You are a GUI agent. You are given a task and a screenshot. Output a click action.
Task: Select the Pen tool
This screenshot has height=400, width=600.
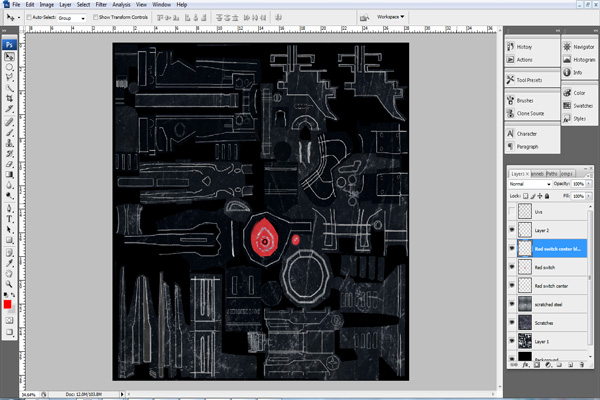click(x=9, y=209)
